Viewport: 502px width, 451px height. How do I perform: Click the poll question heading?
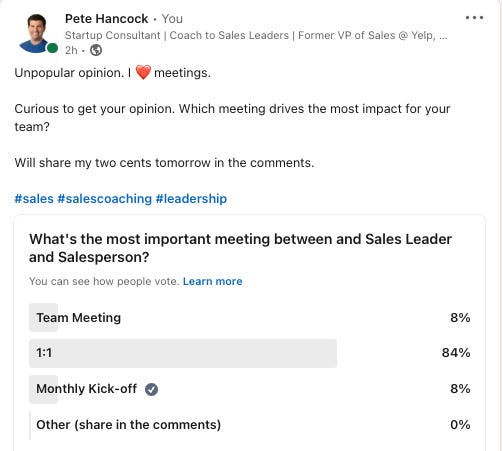240,248
